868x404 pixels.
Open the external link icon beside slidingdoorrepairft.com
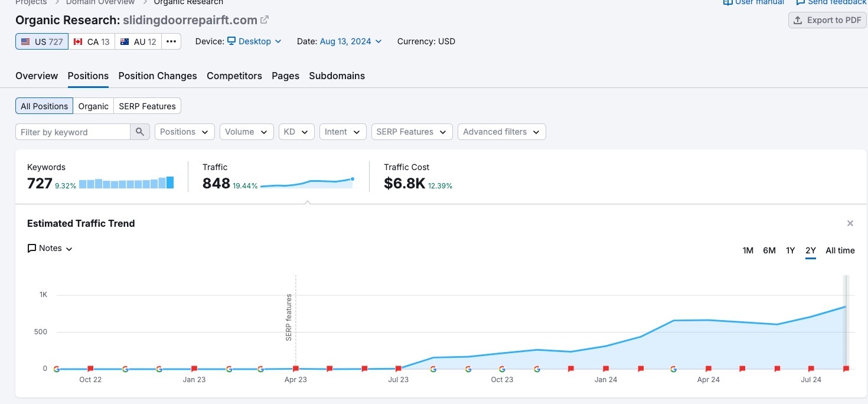(x=263, y=19)
